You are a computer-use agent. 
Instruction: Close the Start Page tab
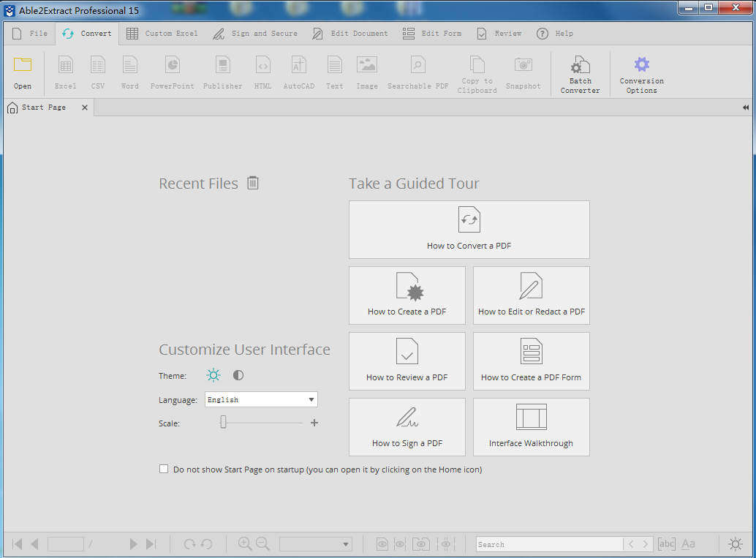tap(85, 108)
